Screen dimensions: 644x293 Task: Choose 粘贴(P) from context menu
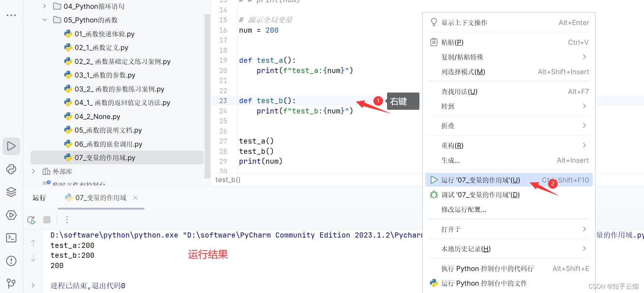click(x=509, y=42)
